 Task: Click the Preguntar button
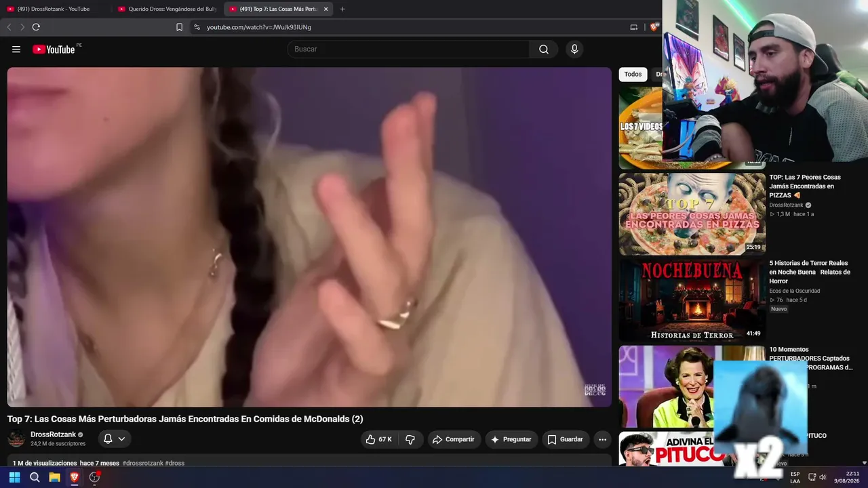[511, 439]
